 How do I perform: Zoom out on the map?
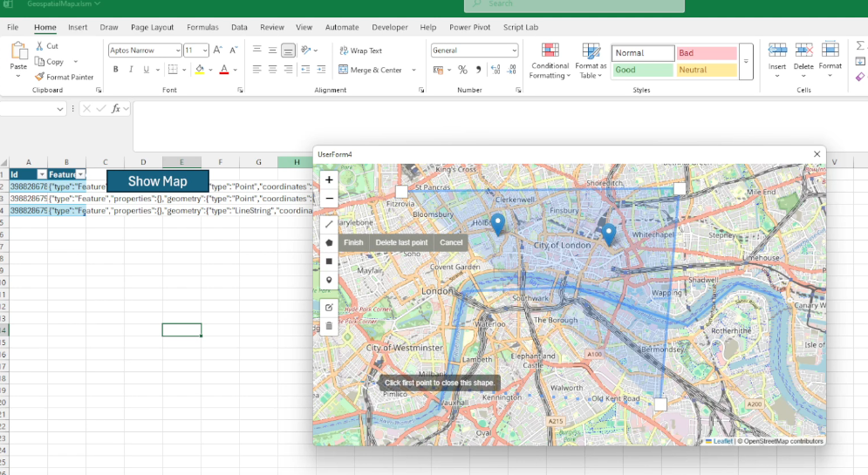[x=329, y=198]
